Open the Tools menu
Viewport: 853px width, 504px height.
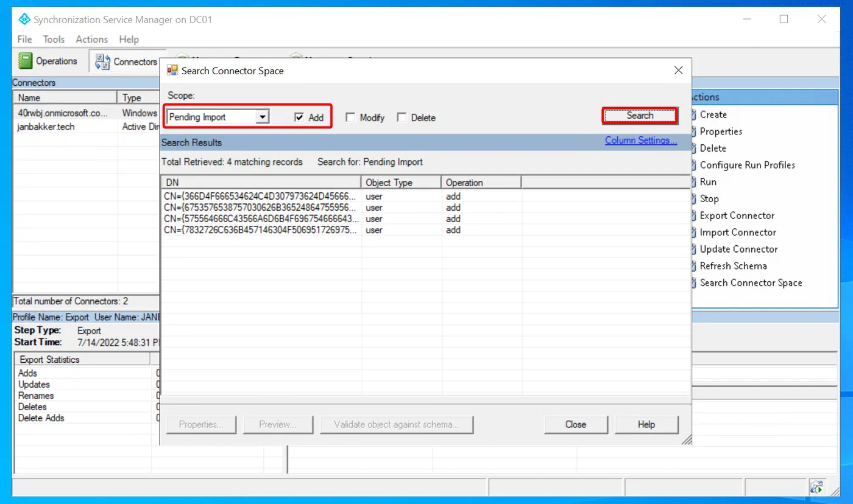tap(54, 39)
